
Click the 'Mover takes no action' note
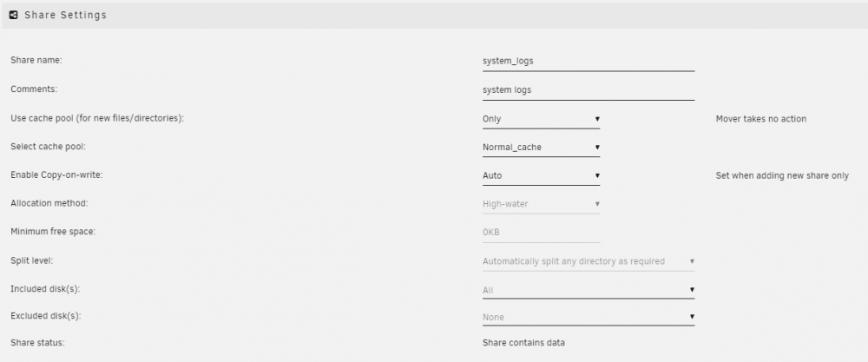761,119
